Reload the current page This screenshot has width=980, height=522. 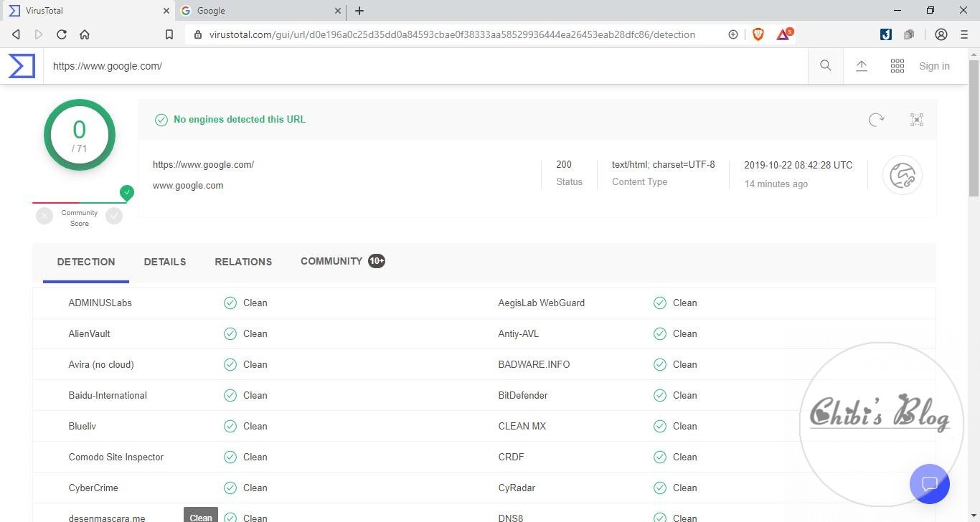tap(62, 34)
